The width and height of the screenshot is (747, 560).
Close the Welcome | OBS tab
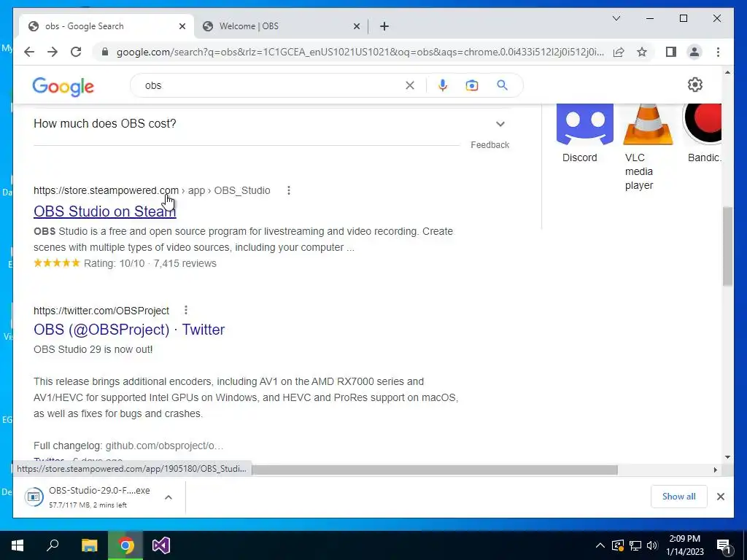pos(356,26)
